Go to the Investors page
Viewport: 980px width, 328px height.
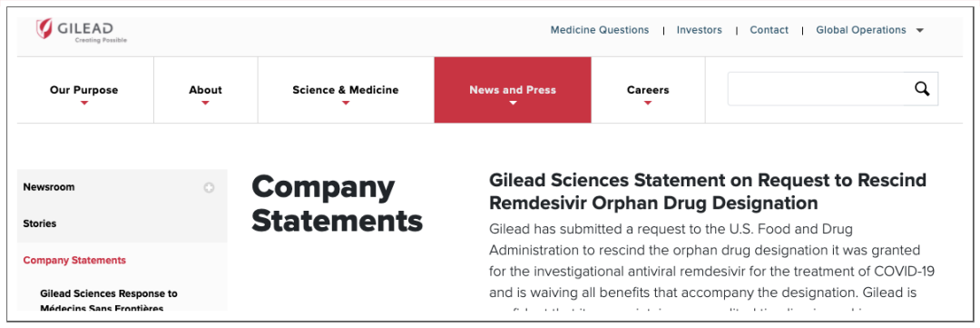699,30
